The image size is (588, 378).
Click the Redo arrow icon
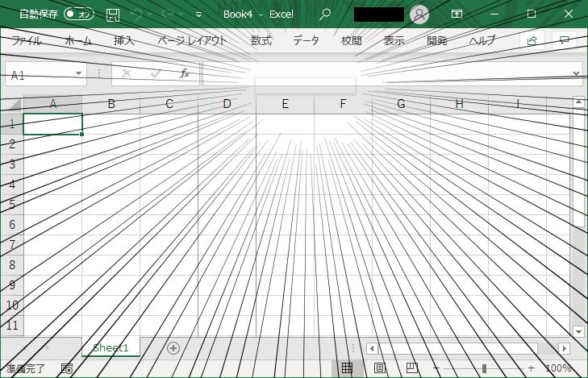point(168,15)
